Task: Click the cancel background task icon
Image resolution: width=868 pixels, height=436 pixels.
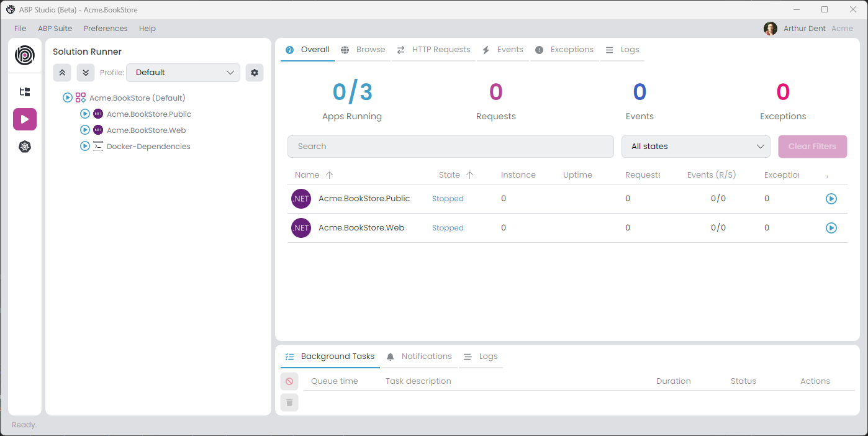Action: point(289,381)
